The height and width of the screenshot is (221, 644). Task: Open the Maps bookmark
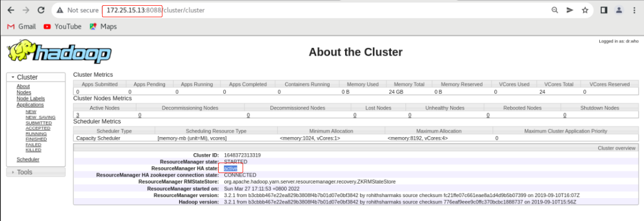(x=103, y=26)
